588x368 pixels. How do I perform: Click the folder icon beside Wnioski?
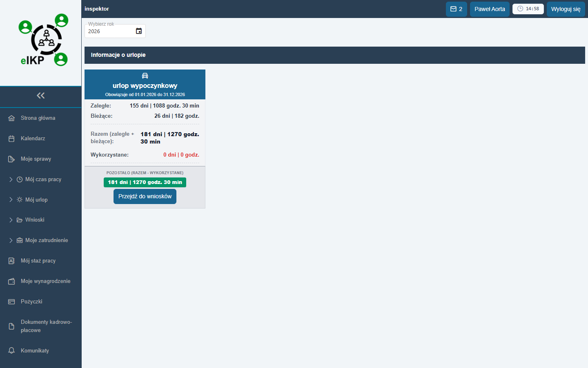[x=20, y=220]
